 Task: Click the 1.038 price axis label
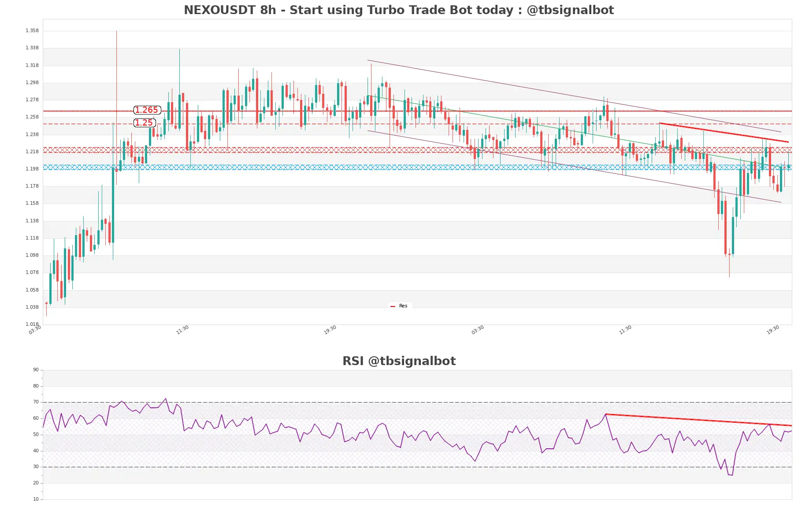point(32,307)
